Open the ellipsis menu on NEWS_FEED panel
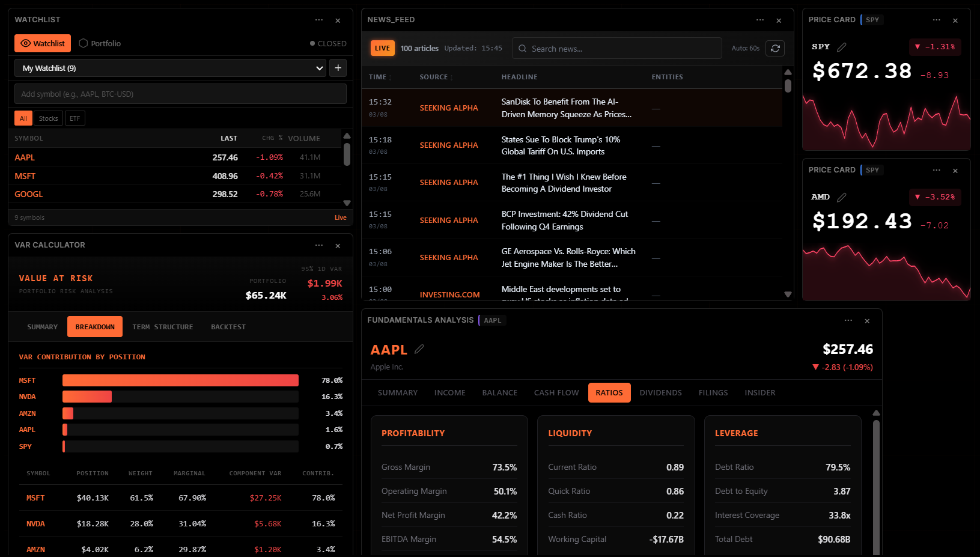Image resolution: width=980 pixels, height=557 pixels. pos(760,20)
